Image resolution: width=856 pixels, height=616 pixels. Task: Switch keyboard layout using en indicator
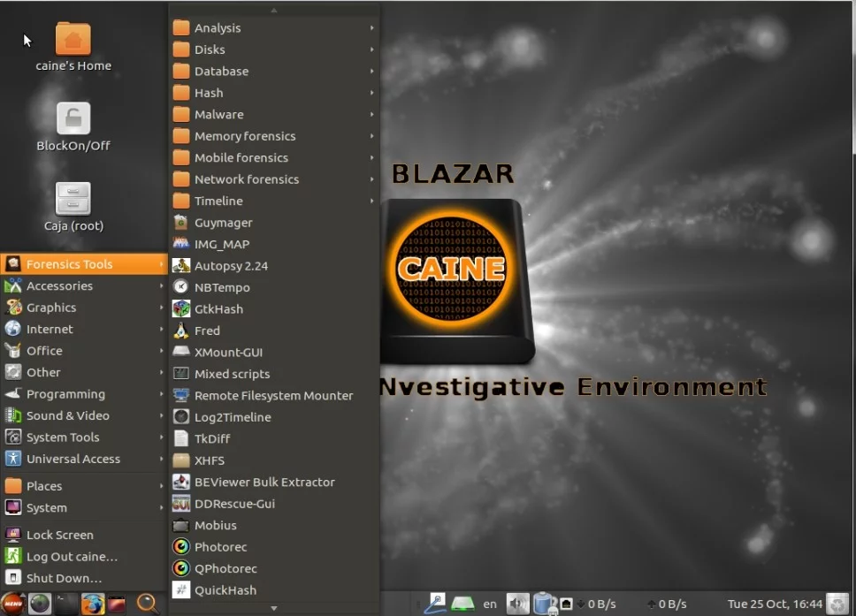point(490,605)
